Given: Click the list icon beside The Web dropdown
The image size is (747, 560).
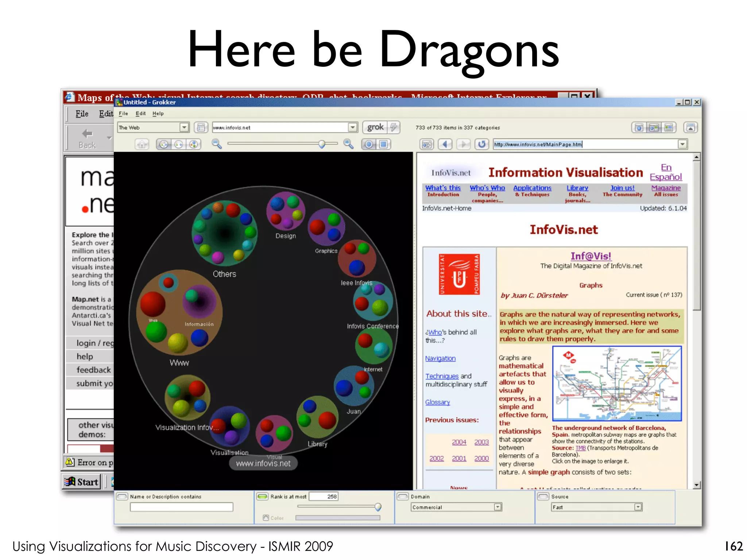Looking at the screenshot, I should coord(201,127).
